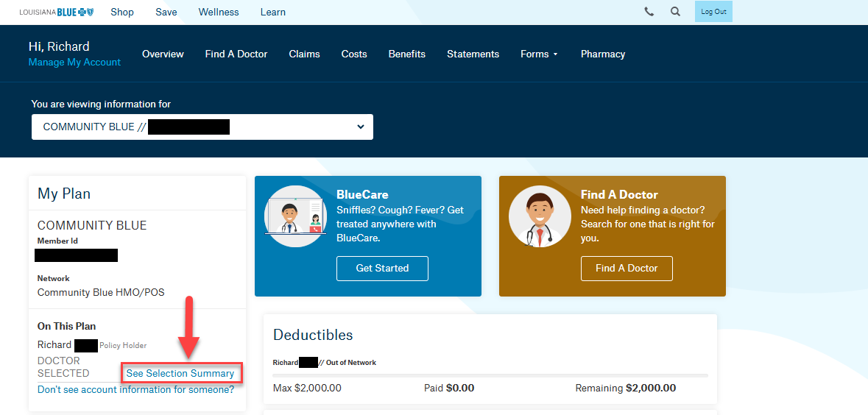Image resolution: width=868 pixels, height=415 pixels.
Task: Open the Save menu
Action: tap(166, 12)
